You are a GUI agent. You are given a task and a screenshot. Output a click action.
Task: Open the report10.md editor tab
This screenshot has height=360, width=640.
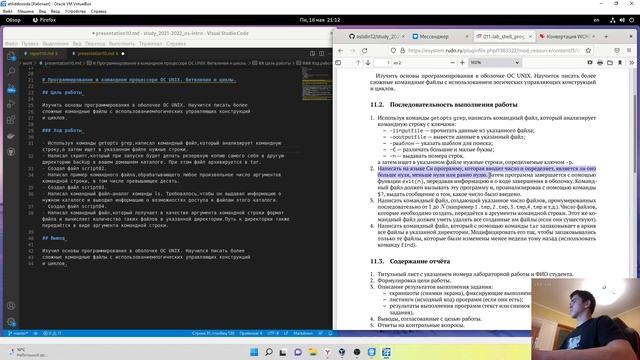43,53
